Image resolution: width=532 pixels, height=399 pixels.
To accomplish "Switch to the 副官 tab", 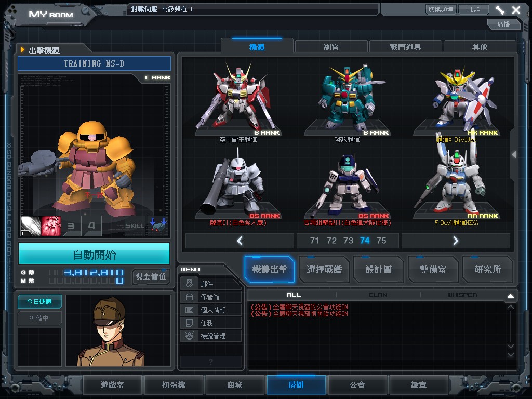I will click(x=331, y=47).
